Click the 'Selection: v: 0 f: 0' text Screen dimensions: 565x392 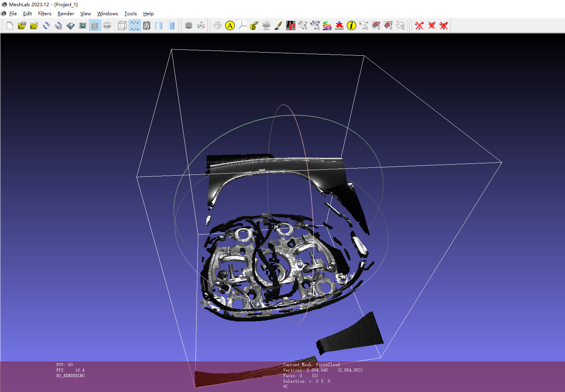coord(306,381)
